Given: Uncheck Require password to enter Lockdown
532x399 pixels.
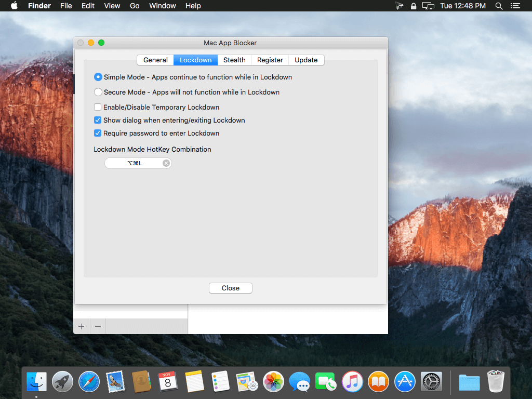Looking at the screenshot, I should pyautogui.click(x=98, y=133).
